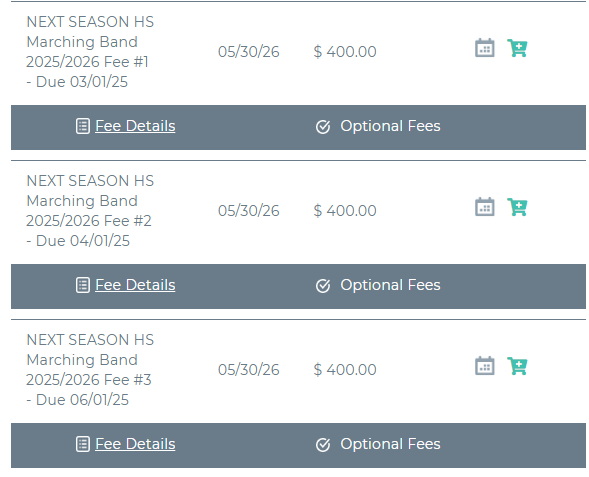This screenshot has width=589, height=477.
Task: Add Fee #1 to the shopping cart
Action: pos(517,48)
